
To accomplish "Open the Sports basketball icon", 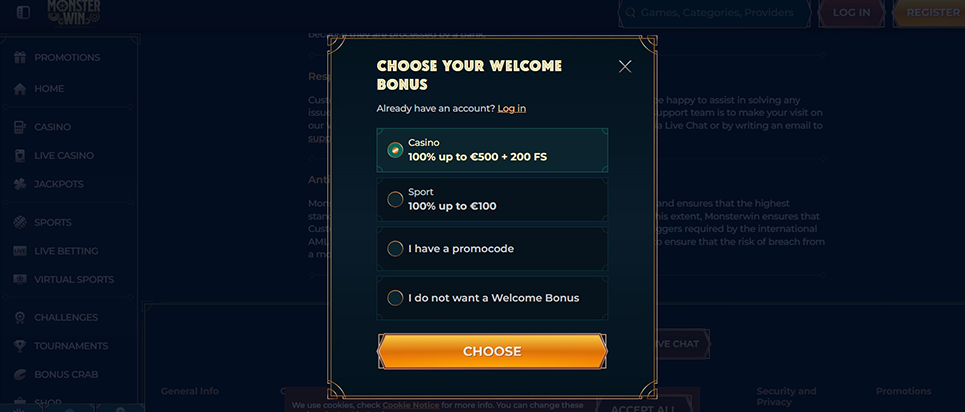I will coord(20,222).
